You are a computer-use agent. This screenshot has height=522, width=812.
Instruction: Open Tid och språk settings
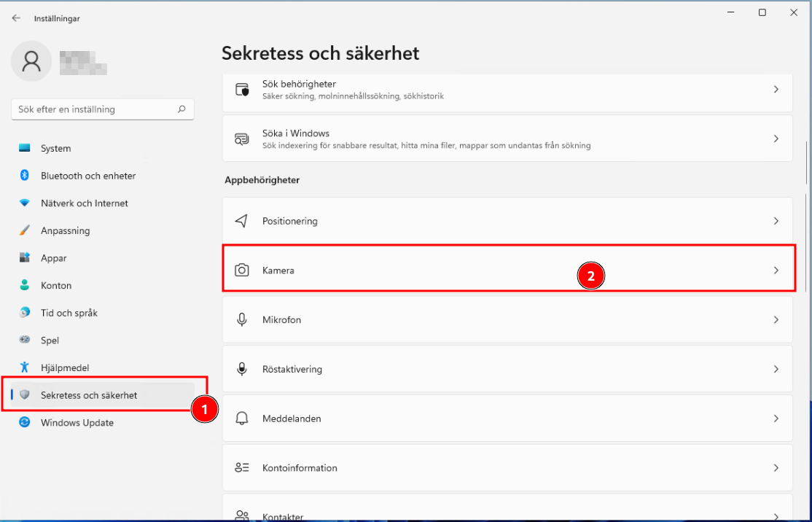[103, 313]
